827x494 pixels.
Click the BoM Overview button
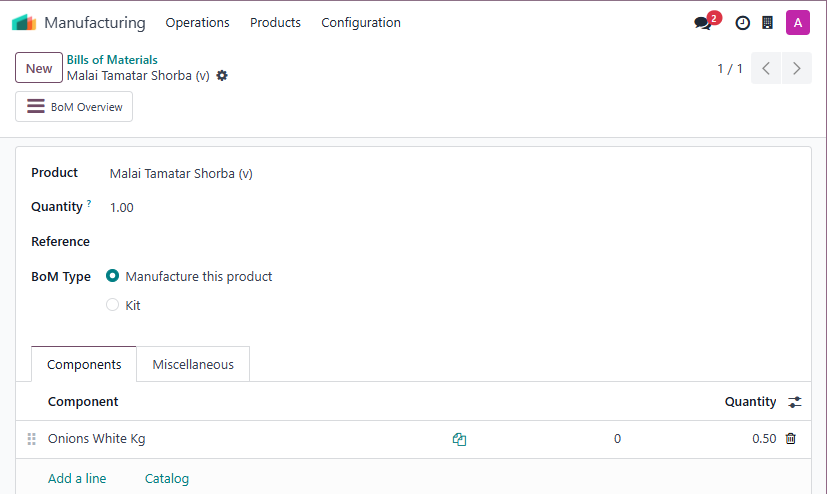pos(74,106)
